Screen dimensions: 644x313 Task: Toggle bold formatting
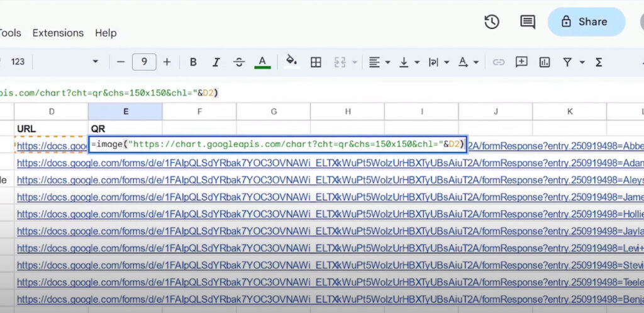193,62
